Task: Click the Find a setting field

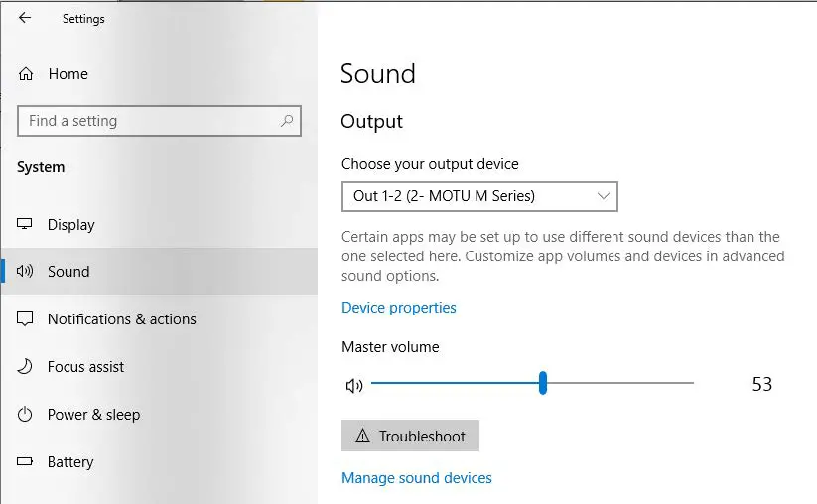Action: [149, 121]
